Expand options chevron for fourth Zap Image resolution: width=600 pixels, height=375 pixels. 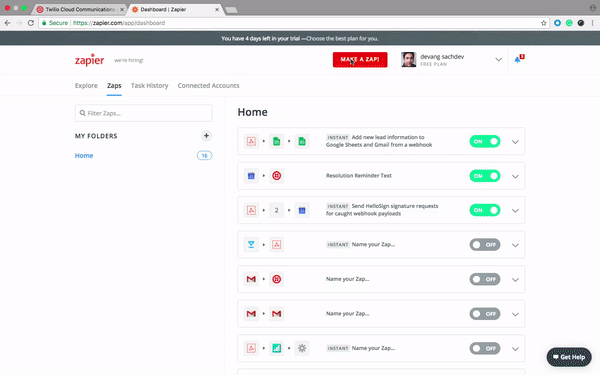pyautogui.click(x=515, y=245)
